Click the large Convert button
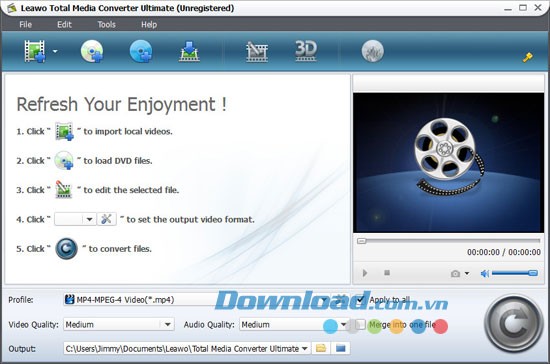The height and width of the screenshot is (364, 550). tap(514, 324)
